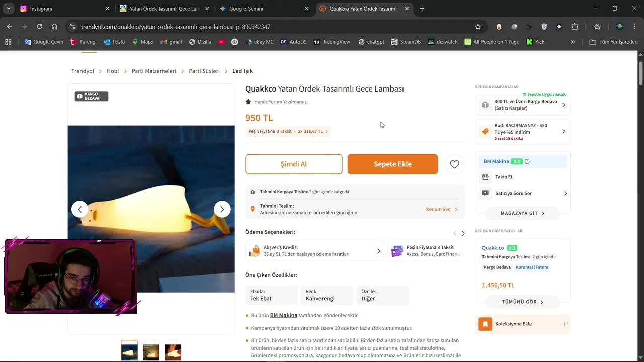This screenshot has height=362, width=644.
Task: Click TÜMÜNÜ GÖR for other sellers
Action: coord(523,302)
